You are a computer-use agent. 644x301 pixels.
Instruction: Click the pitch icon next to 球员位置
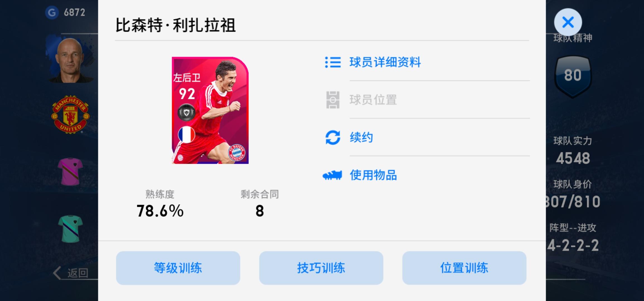[333, 100]
